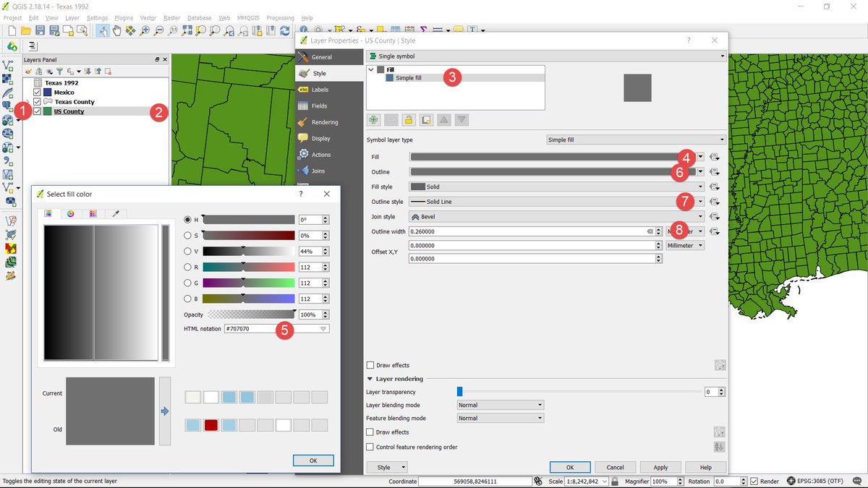The height and width of the screenshot is (488, 868).
Task: Click Cancel in Layer Properties
Action: tap(615, 467)
